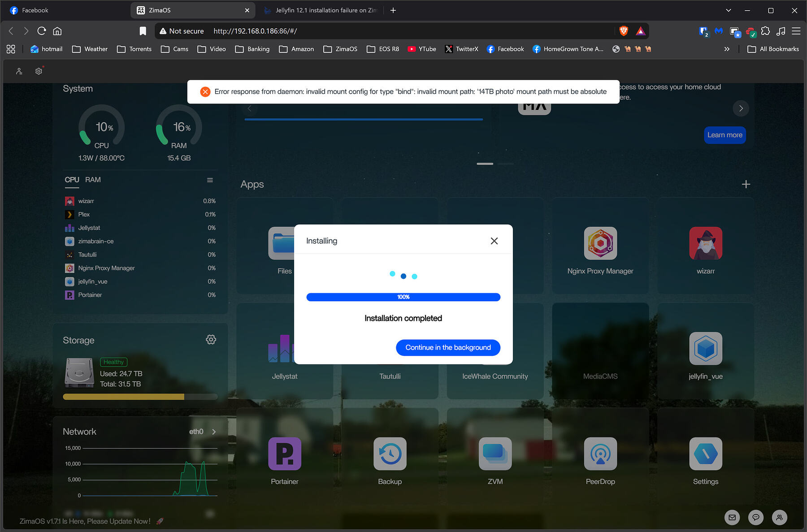Reload the page with the refresh icon

42,31
